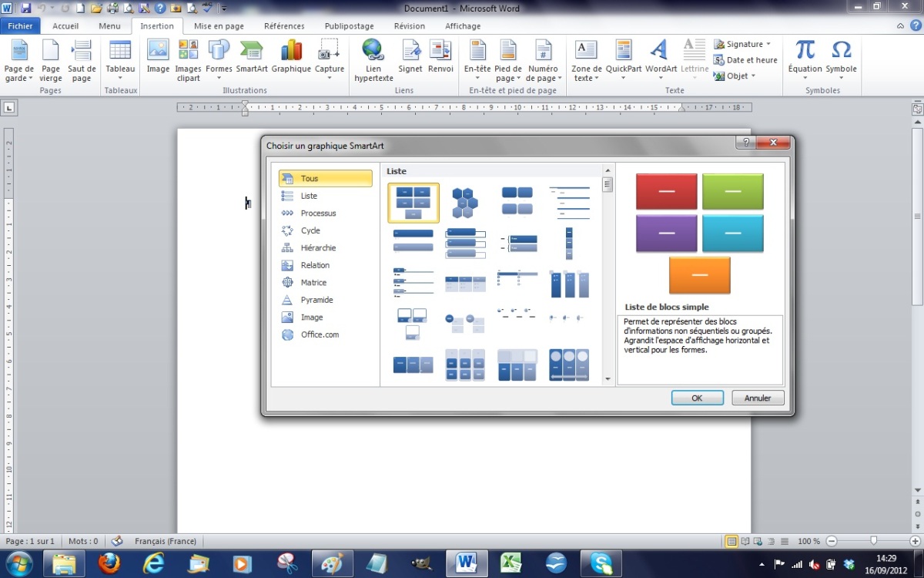Click the Mots : 0 word count
The height and width of the screenshot is (578, 924).
[83, 541]
